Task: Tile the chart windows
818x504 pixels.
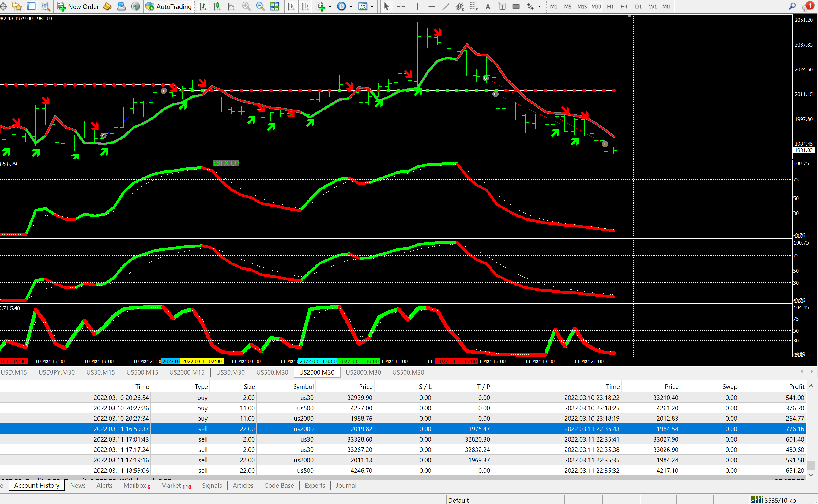Action: 274,6
